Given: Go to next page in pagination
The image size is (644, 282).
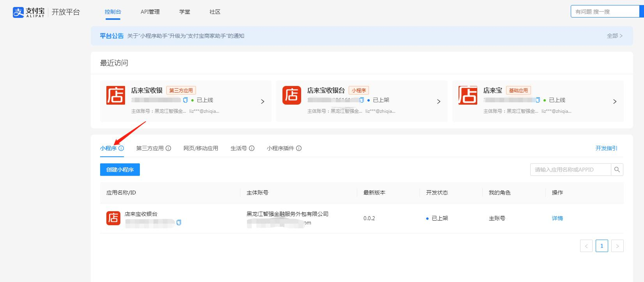Looking at the screenshot, I should coord(617,246).
